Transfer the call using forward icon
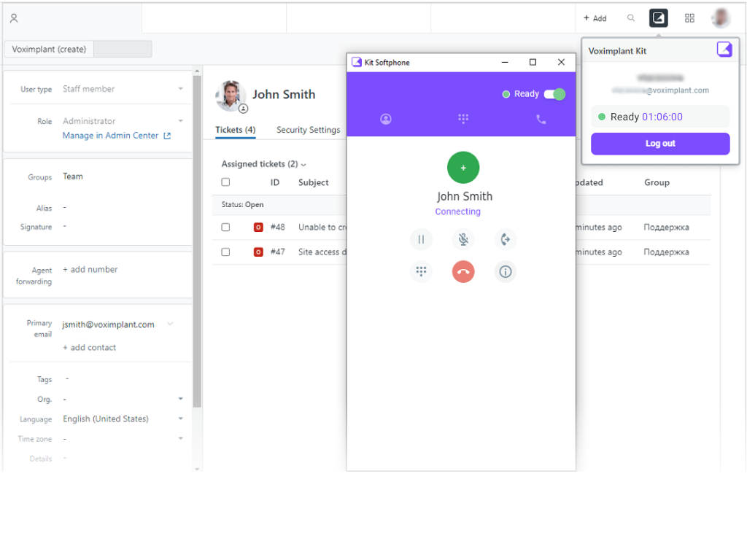The width and height of the screenshot is (747, 560). click(505, 239)
